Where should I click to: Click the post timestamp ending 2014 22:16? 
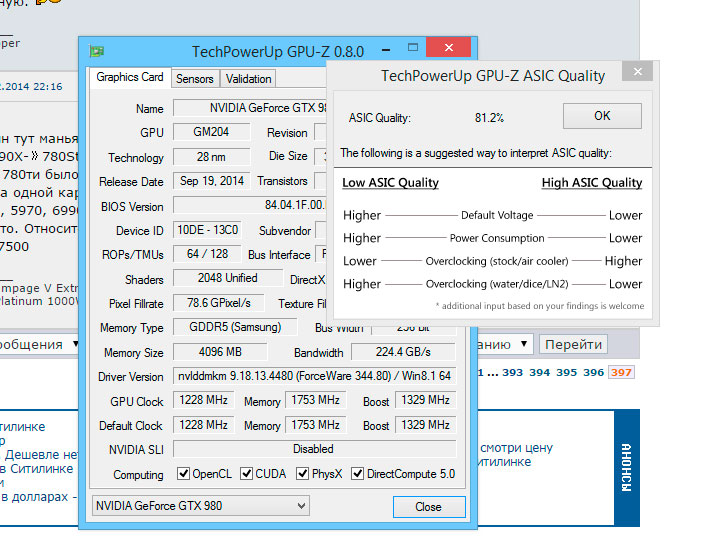[x=31, y=86]
